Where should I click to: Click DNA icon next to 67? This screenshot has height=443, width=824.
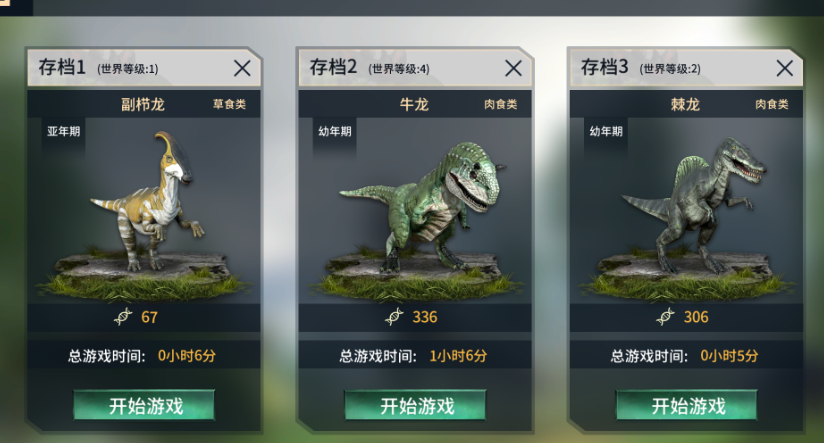click(x=123, y=317)
